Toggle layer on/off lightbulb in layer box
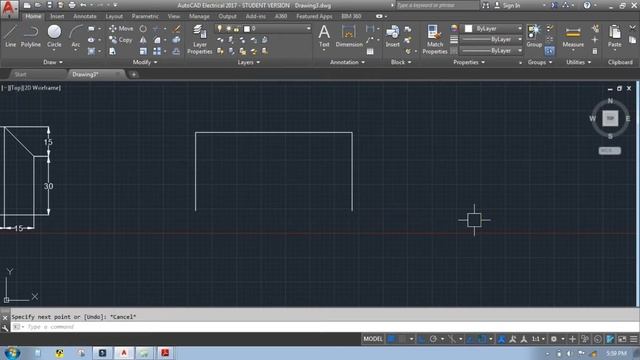The width and height of the screenshot is (640, 360). click(220, 28)
